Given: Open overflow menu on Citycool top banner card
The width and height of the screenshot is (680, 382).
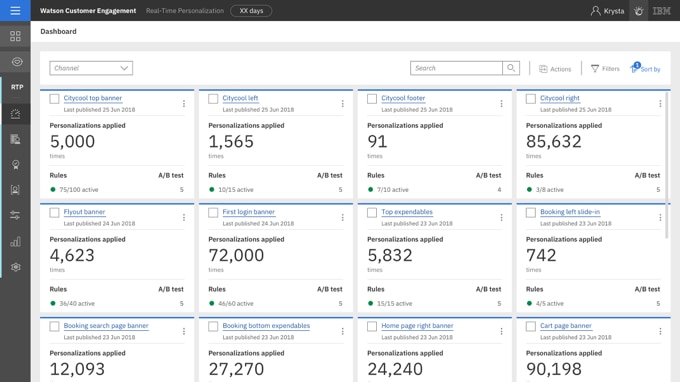Looking at the screenshot, I should [184, 104].
